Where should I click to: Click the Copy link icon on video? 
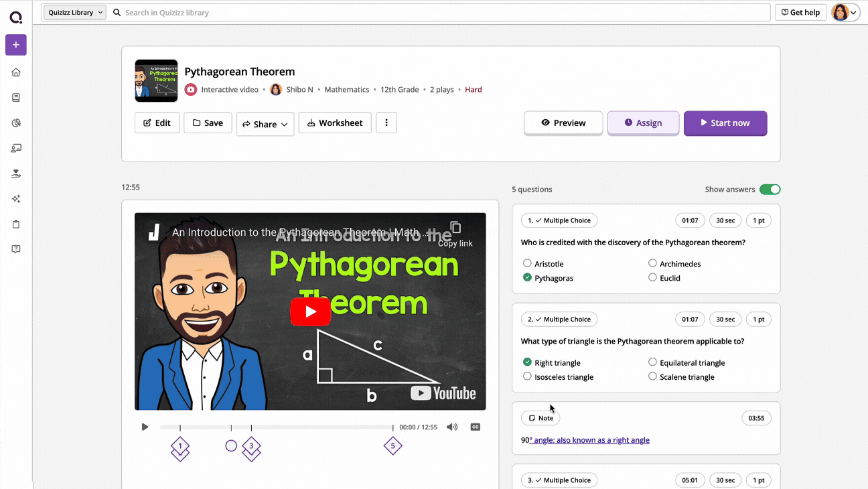click(x=455, y=228)
